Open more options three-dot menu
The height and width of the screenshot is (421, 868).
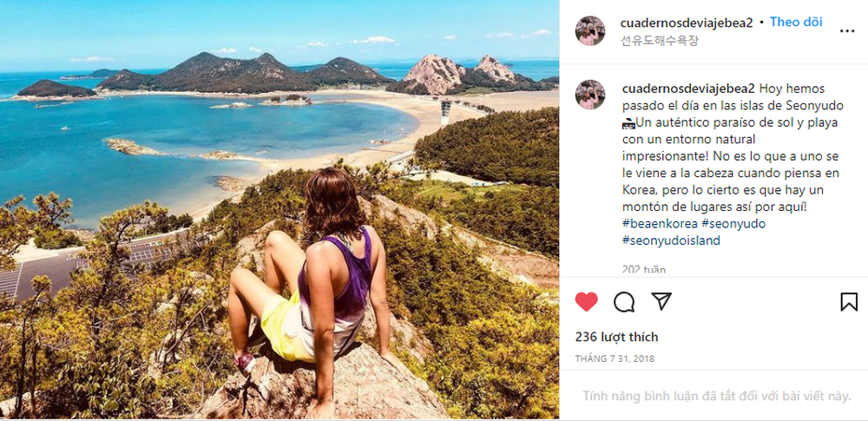pyautogui.click(x=847, y=31)
